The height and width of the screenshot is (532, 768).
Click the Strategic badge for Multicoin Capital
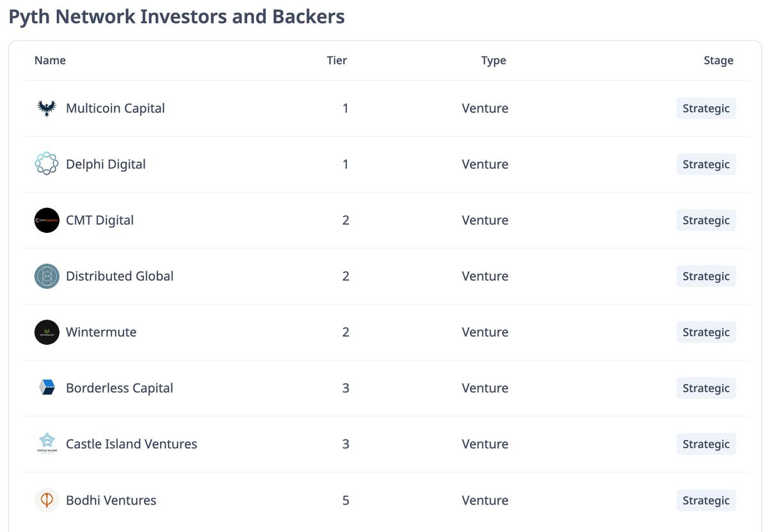(706, 108)
